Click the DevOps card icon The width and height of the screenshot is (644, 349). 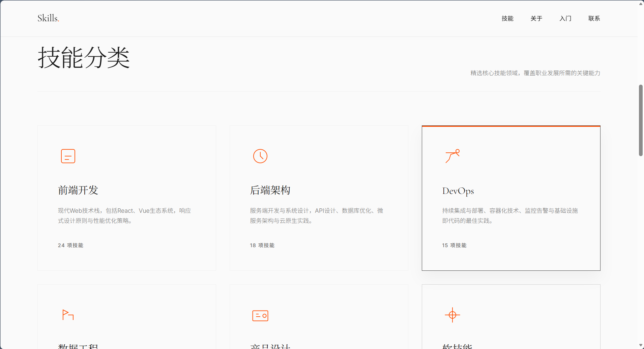pos(452,156)
